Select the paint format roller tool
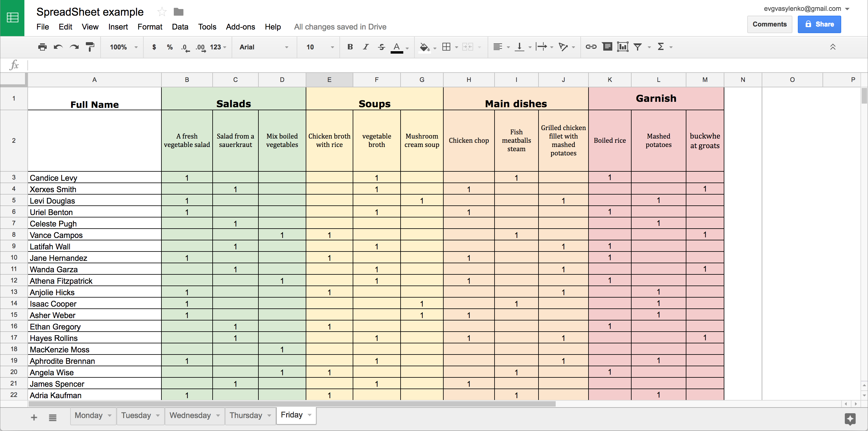Viewport: 868px width, 431px height. point(90,47)
